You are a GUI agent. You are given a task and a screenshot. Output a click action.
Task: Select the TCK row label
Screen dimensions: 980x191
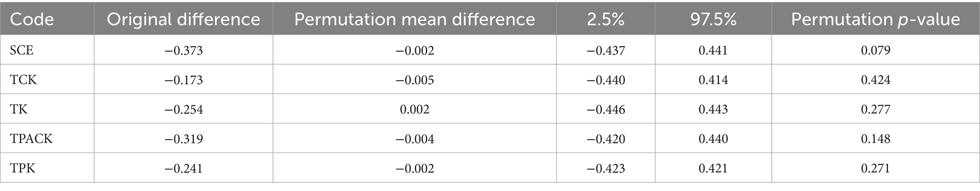(x=23, y=80)
